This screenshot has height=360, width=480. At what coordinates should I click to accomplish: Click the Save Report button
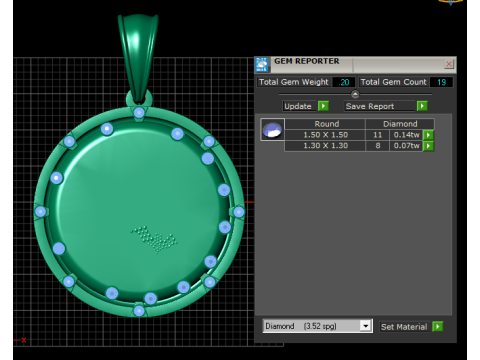380,106
